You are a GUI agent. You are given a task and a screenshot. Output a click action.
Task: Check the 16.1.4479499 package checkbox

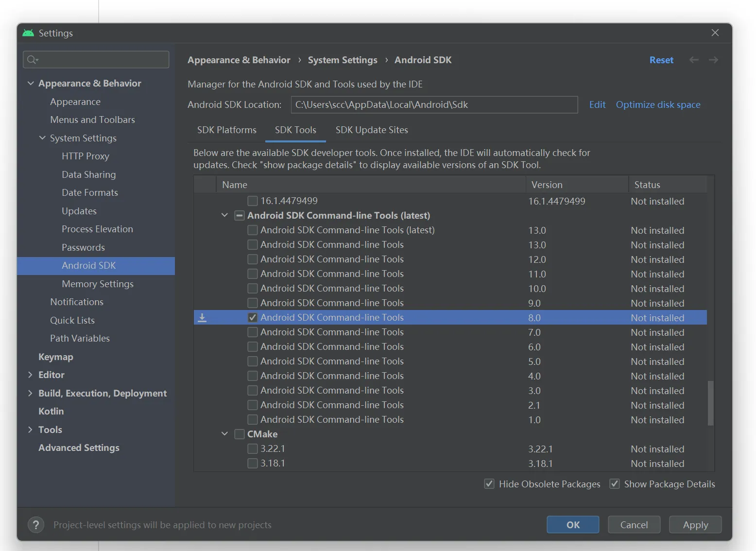[x=253, y=201]
